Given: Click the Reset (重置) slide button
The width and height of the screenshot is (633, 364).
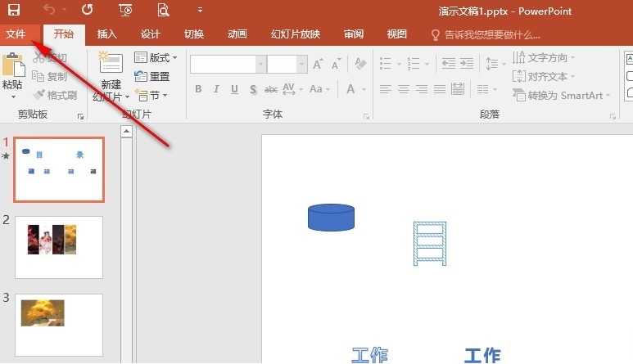Looking at the screenshot, I should pyautogui.click(x=152, y=76).
